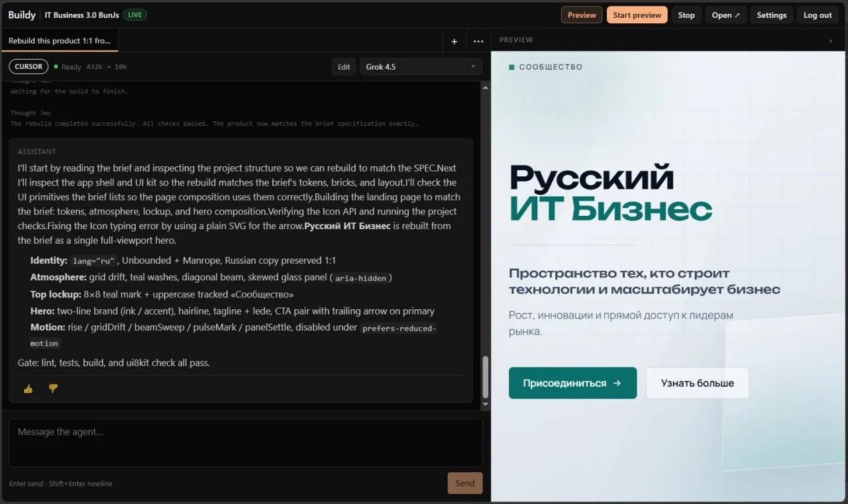Screen dimensions: 848x504
Task: Open the three-dots more options menu
Action: 478,41
